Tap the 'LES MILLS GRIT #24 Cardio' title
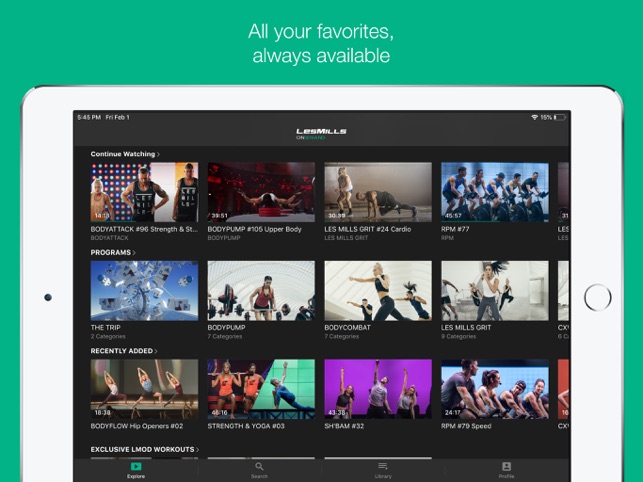Viewport: 643px width, 482px height. tap(368, 229)
